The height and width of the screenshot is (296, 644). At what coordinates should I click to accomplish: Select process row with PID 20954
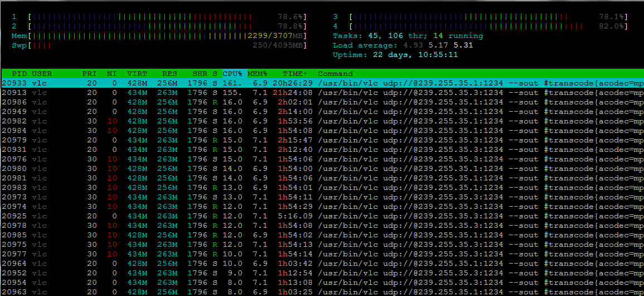[322, 282]
